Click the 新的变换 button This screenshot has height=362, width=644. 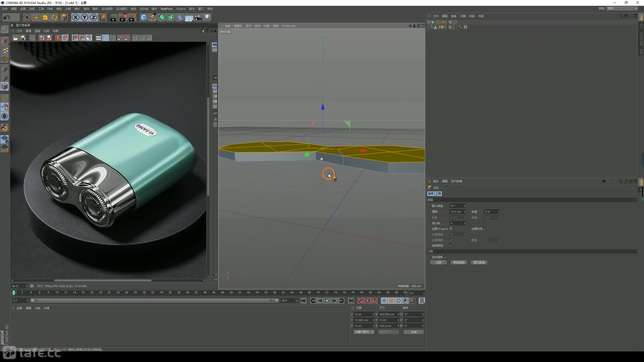tap(459, 262)
